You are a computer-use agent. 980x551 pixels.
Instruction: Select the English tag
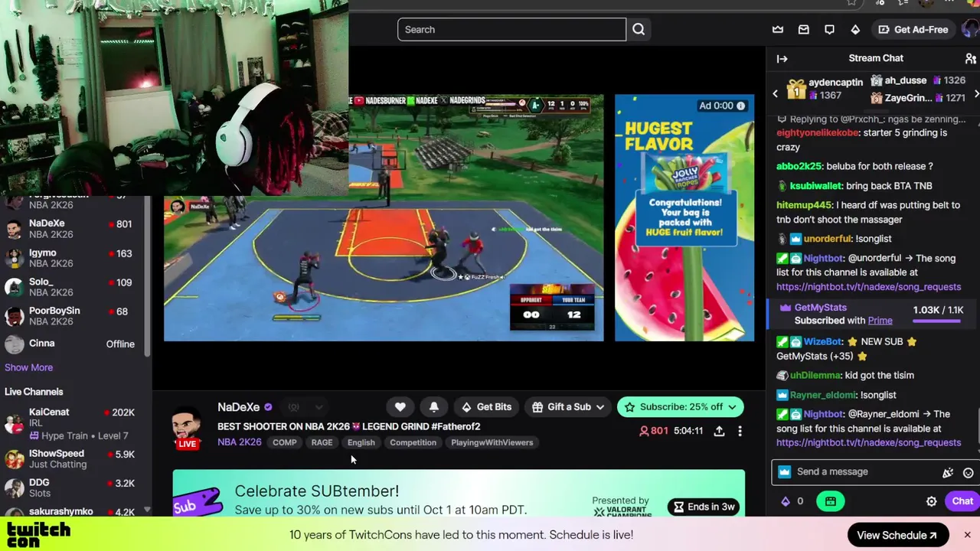(x=361, y=442)
